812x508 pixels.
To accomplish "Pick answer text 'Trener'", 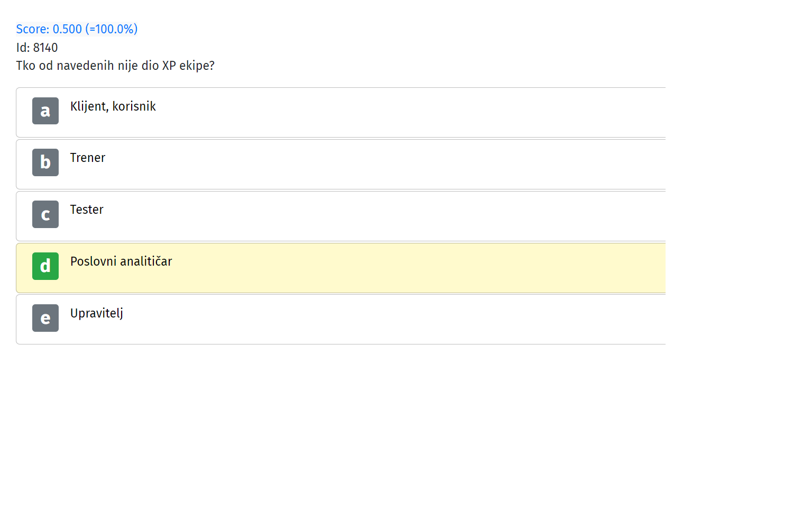I will tap(88, 158).
